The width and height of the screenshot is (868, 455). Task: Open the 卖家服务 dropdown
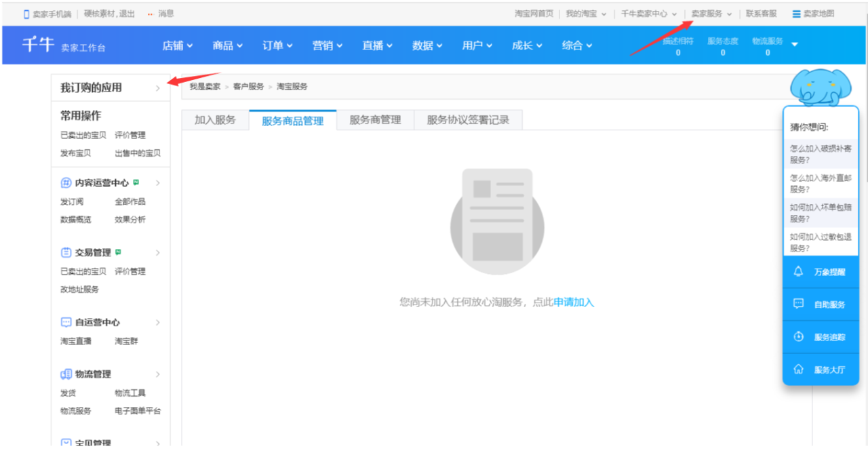[712, 14]
